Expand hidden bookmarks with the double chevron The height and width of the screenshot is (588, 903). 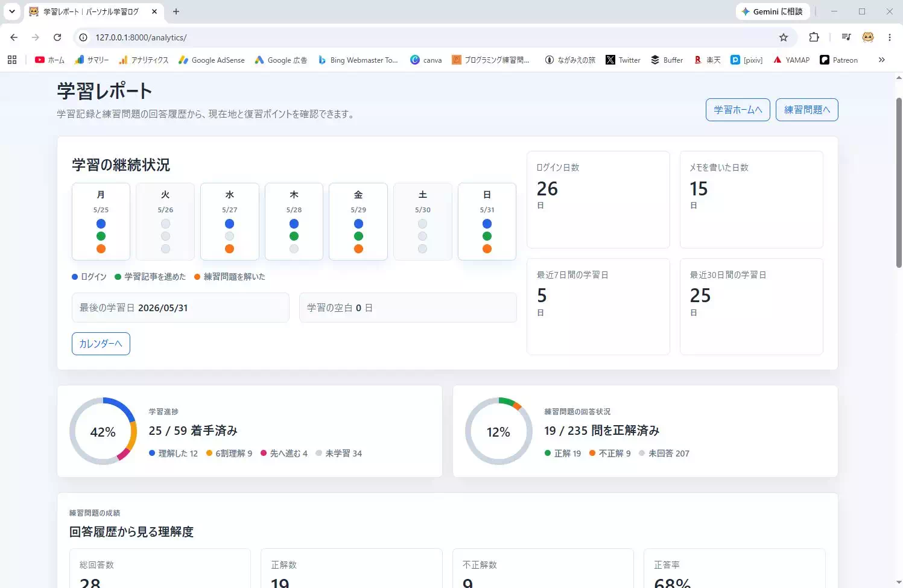tap(882, 60)
